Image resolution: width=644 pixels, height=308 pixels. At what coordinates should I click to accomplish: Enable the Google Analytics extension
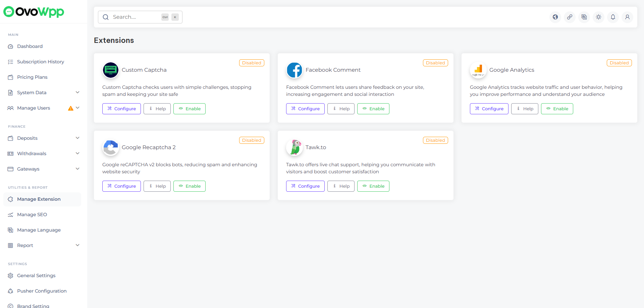[x=557, y=109]
